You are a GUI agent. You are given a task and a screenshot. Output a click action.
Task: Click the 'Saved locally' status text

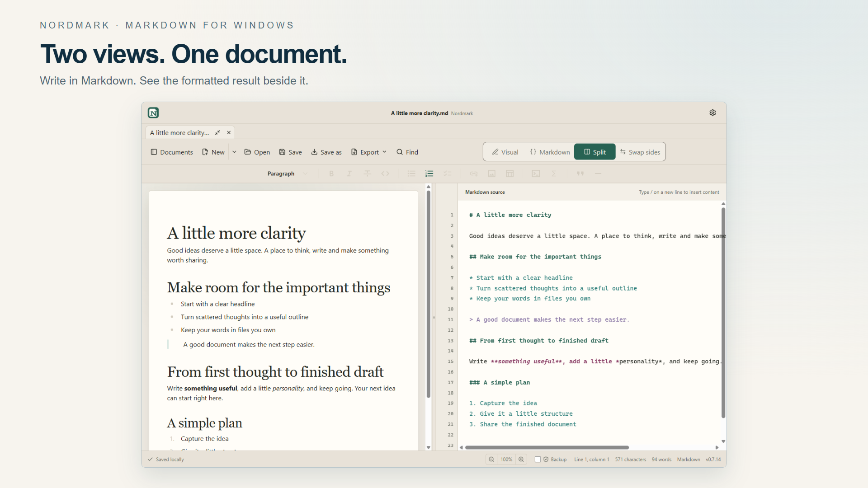(170, 460)
